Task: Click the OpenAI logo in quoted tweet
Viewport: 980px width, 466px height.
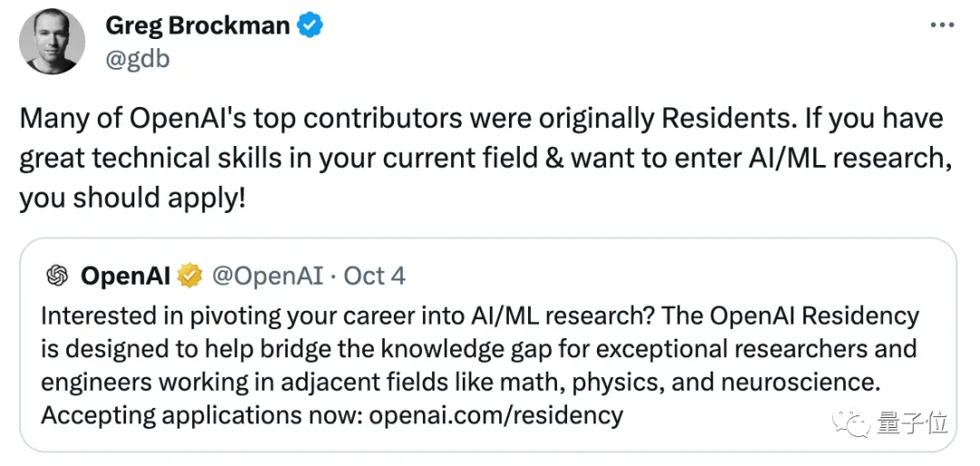Action: point(58,276)
